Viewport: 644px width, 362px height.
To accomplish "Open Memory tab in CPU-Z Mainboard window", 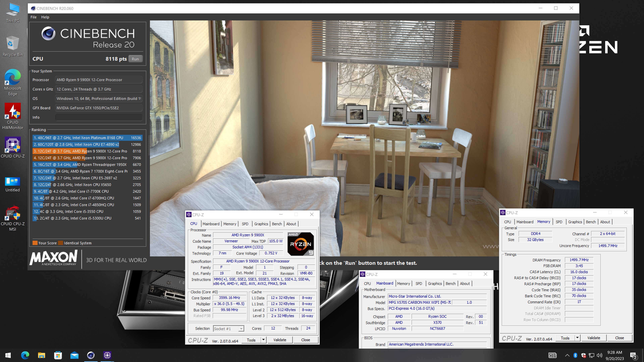I will click(404, 284).
